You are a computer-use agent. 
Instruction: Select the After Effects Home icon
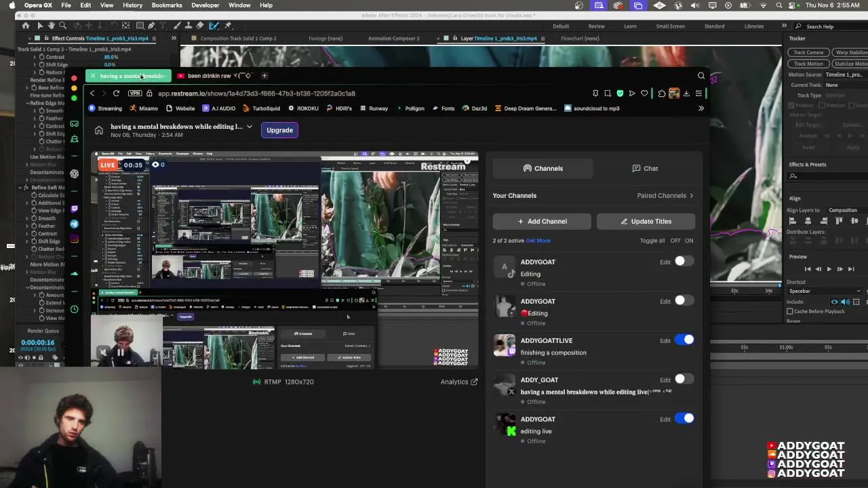(26, 26)
